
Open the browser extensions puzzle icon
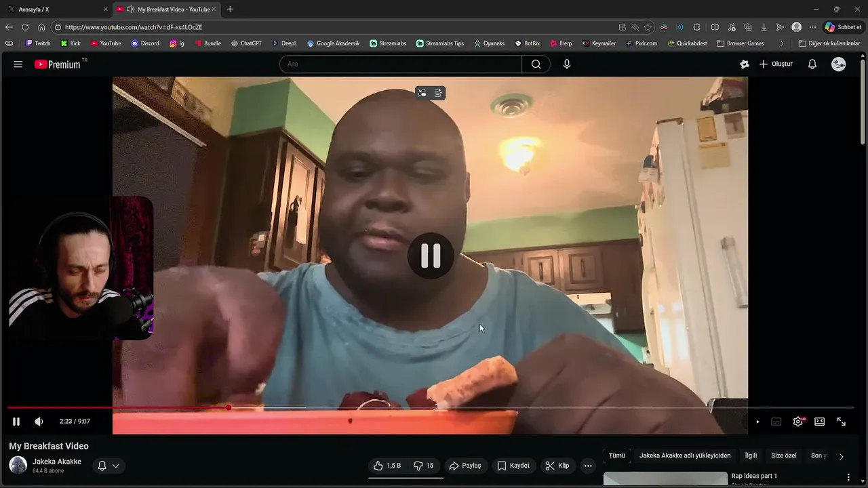(696, 27)
